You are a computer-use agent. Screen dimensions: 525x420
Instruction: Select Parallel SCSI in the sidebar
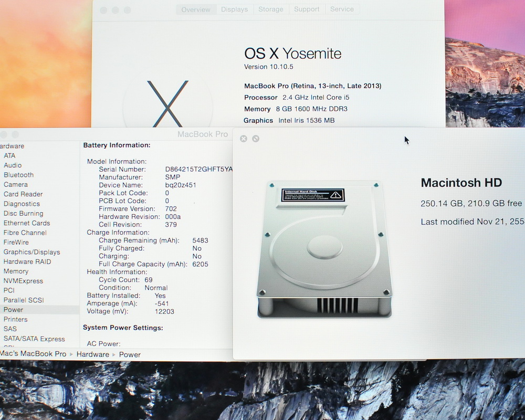coord(24,300)
